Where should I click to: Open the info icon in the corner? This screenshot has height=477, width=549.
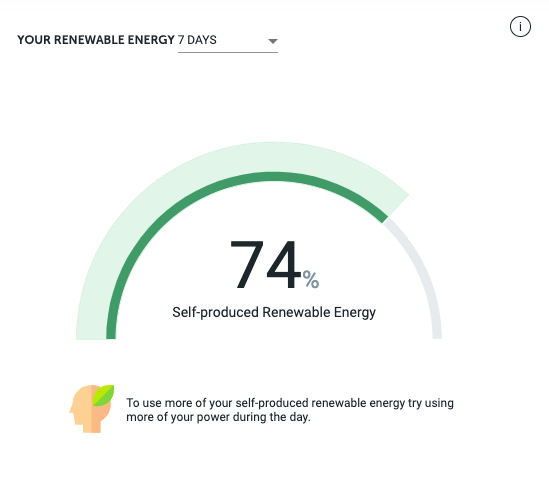tap(520, 27)
